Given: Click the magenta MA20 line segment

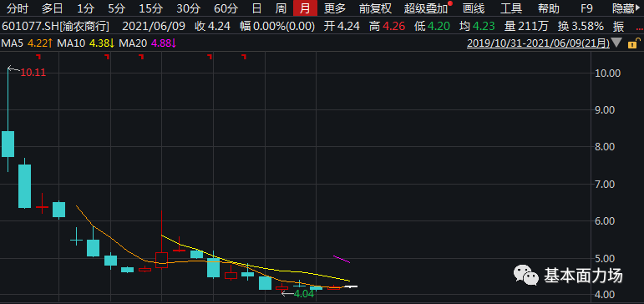Looking at the screenshot, I should pyautogui.click(x=342, y=259).
